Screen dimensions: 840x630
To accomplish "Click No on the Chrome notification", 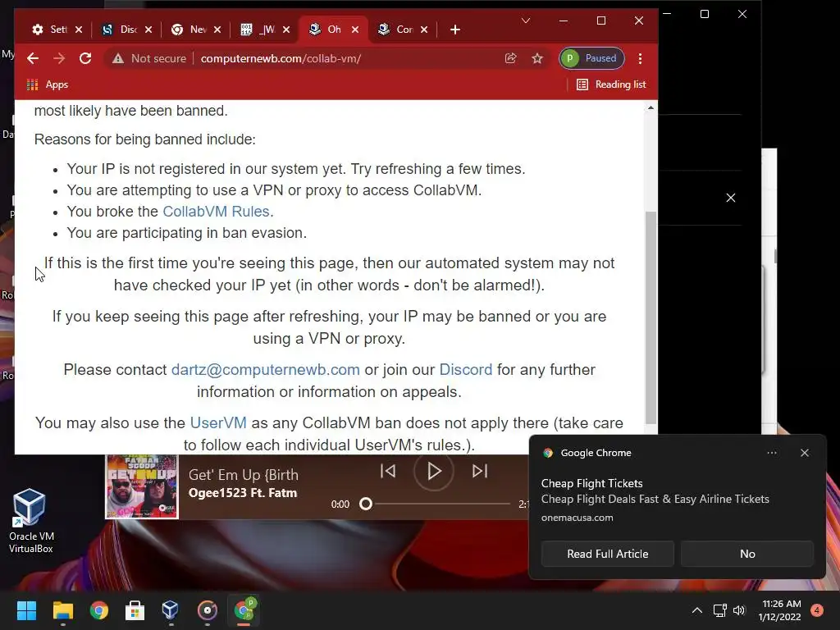I will coord(747,554).
